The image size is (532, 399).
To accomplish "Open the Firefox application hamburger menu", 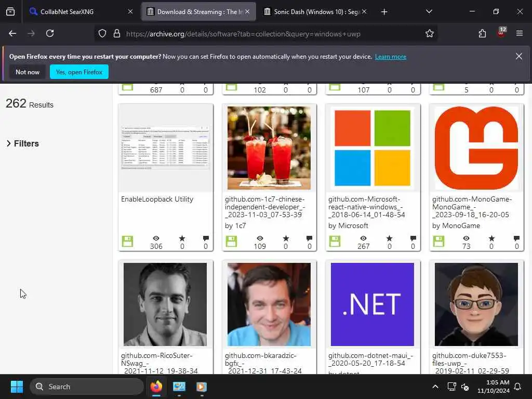I will coord(520,33).
